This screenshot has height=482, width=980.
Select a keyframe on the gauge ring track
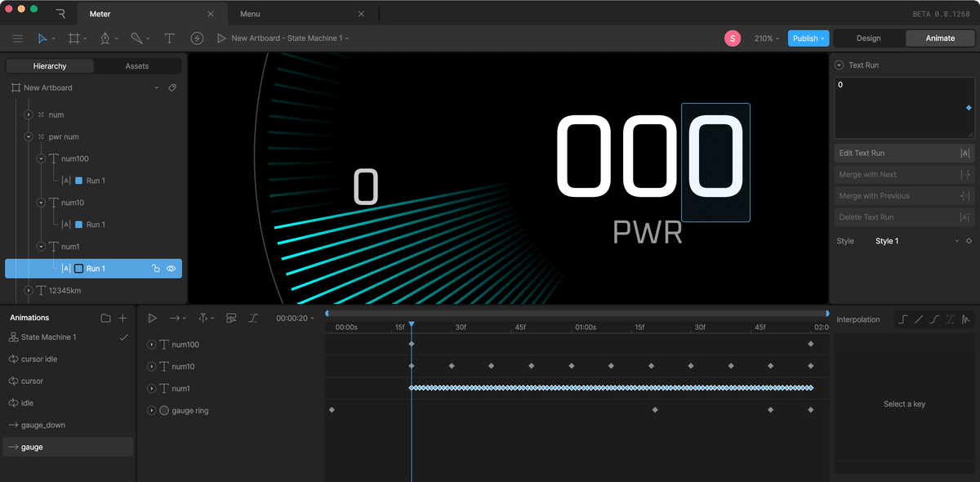331,410
